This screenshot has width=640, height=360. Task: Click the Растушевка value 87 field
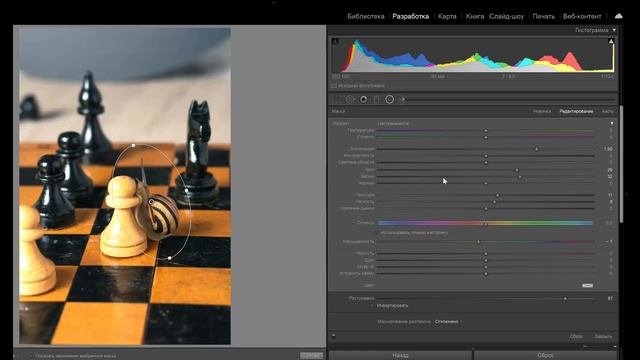tap(610, 299)
